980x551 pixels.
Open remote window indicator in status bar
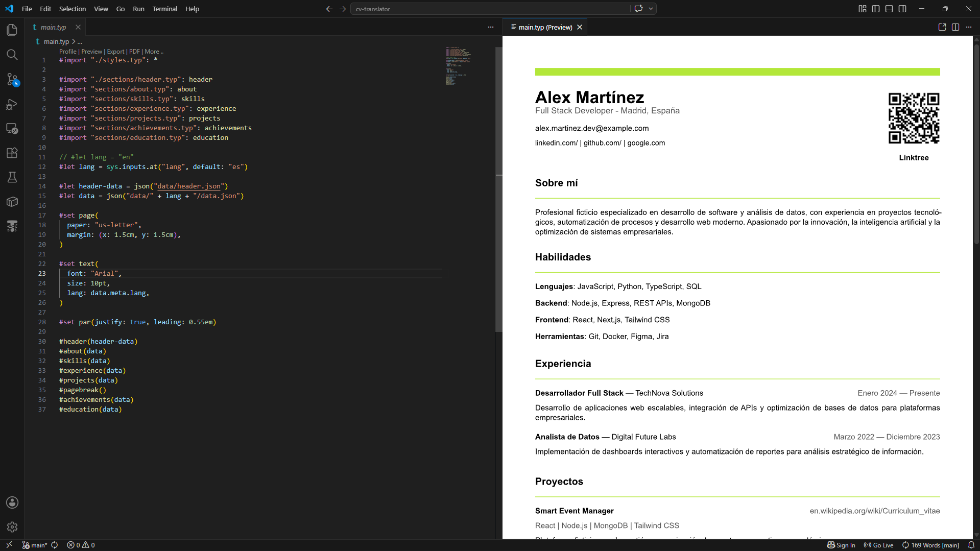click(9, 545)
